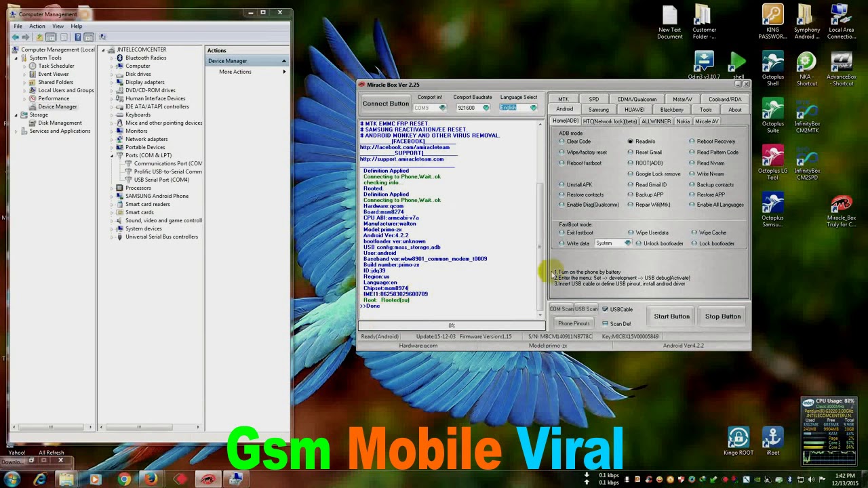The image size is (868, 488).
Task: Select SAMSUNG Android Phone device
Action: pos(157,196)
